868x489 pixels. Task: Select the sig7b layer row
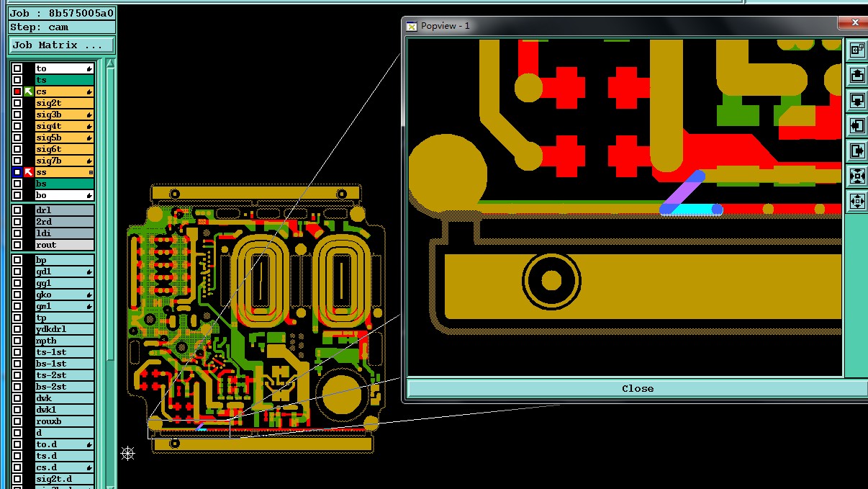pos(64,161)
